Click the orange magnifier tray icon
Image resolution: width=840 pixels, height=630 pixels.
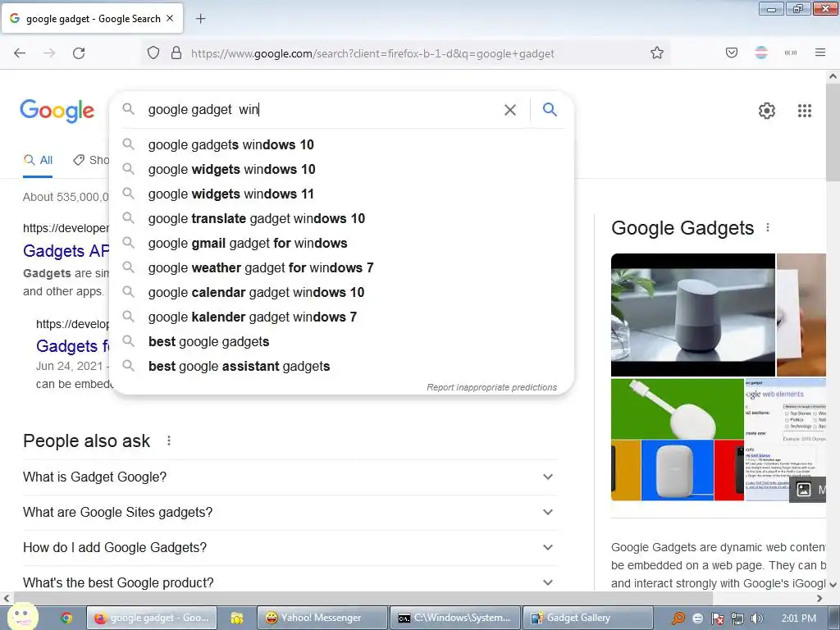click(678, 619)
